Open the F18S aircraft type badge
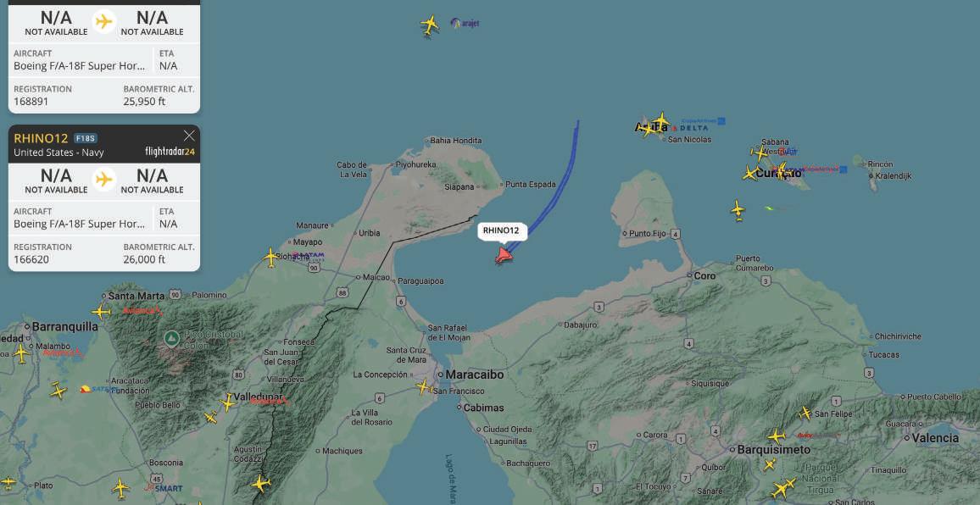 (x=86, y=138)
